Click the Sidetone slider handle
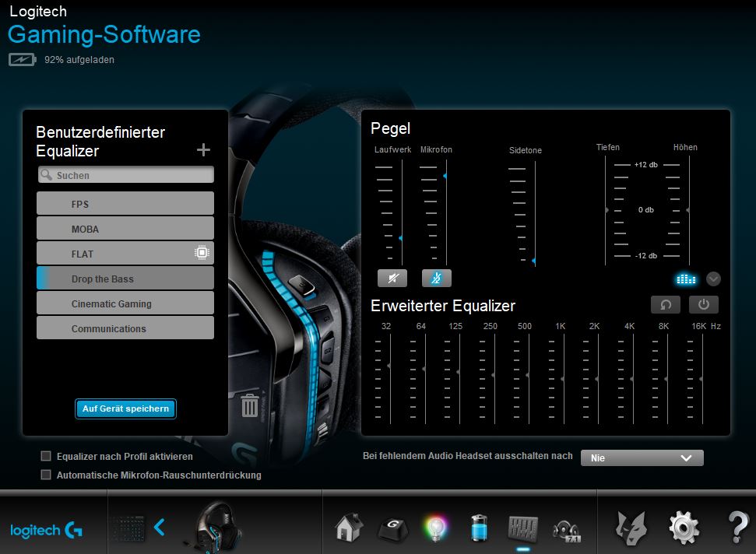Image resolution: width=756 pixels, height=554 pixels. pyautogui.click(x=534, y=261)
